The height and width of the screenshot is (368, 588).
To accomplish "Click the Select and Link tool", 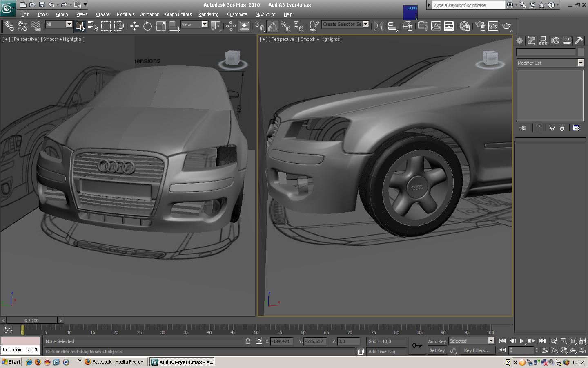I will coord(9,26).
